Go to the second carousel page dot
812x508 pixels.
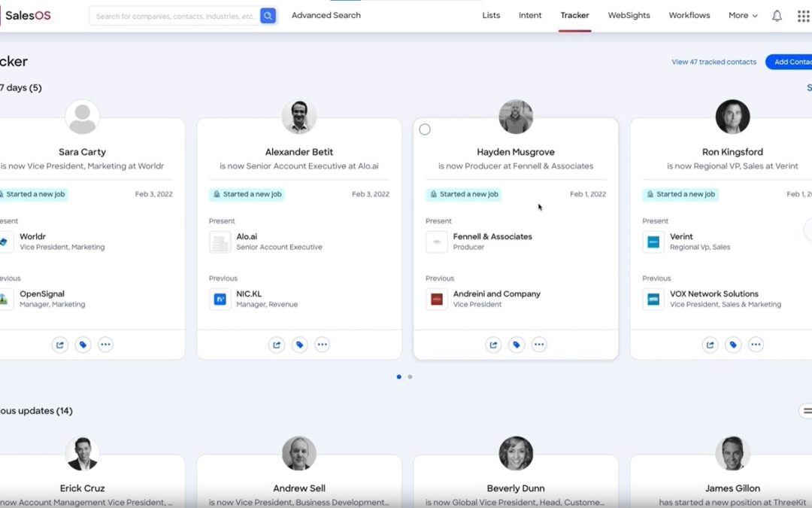pyautogui.click(x=411, y=377)
